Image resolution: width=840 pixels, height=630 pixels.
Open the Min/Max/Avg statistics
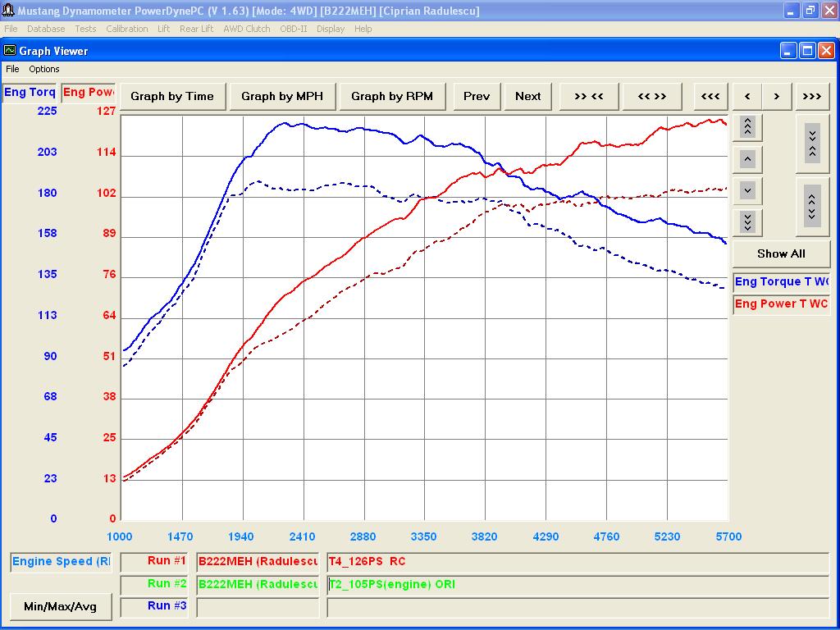tap(61, 606)
